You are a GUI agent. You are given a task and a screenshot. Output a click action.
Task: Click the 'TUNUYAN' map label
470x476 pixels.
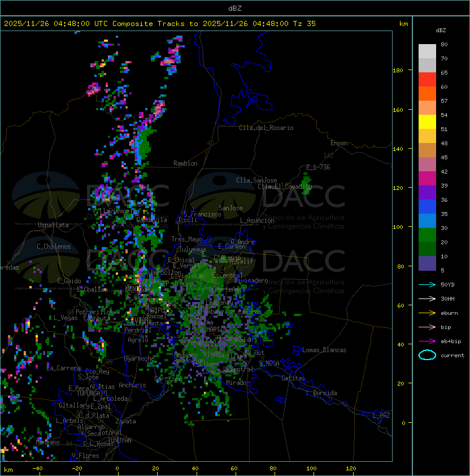(x=120, y=440)
